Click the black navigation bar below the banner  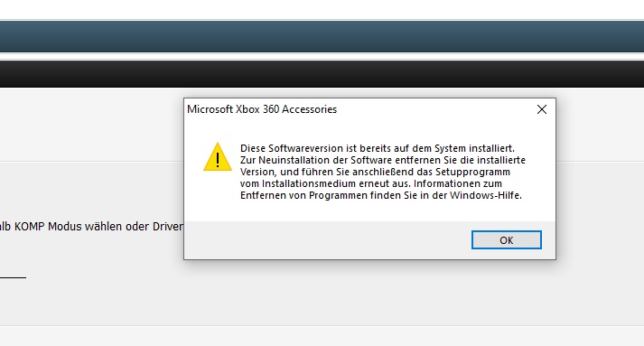point(322,74)
